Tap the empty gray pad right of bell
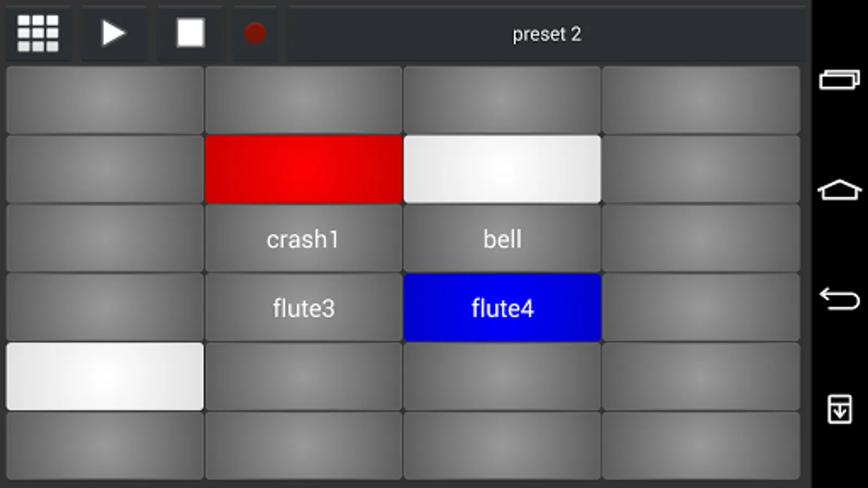The height and width of the screenshot is (488, 868). [701, 239]
